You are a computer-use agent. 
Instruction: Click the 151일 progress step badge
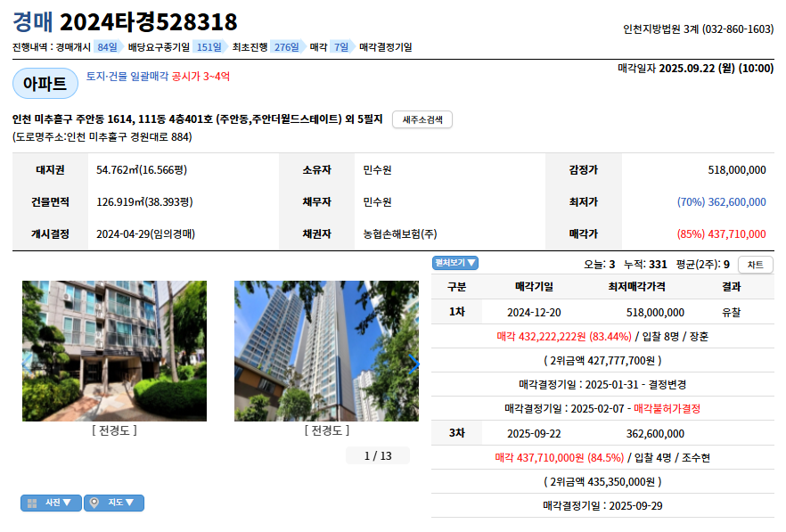209,47
